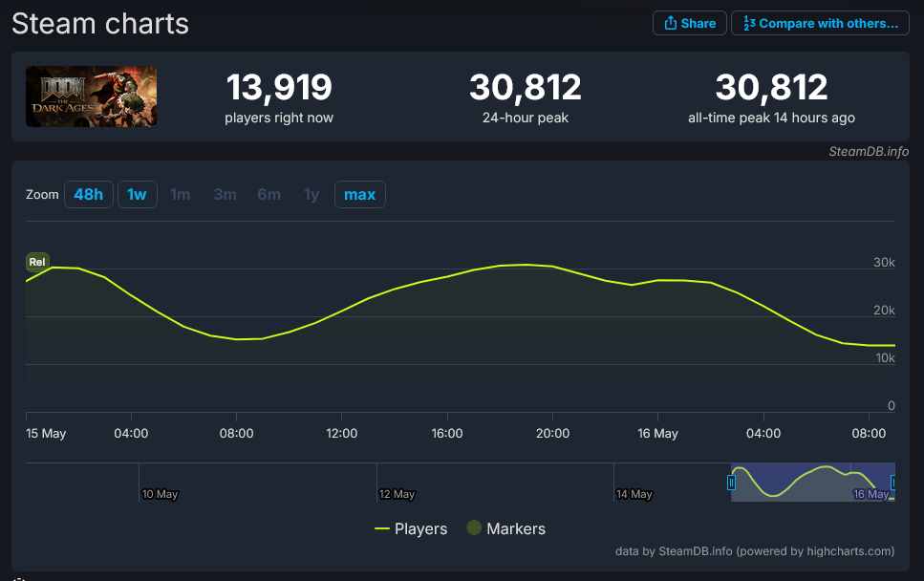Click the 14 May navigator label
The image size is (924, 581).
click(634, 494)
